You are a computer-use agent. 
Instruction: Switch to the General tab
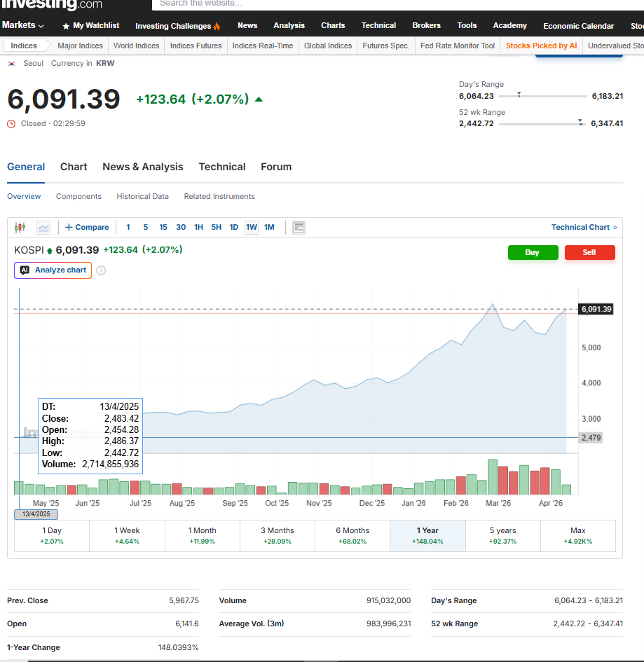click(26, 167)
